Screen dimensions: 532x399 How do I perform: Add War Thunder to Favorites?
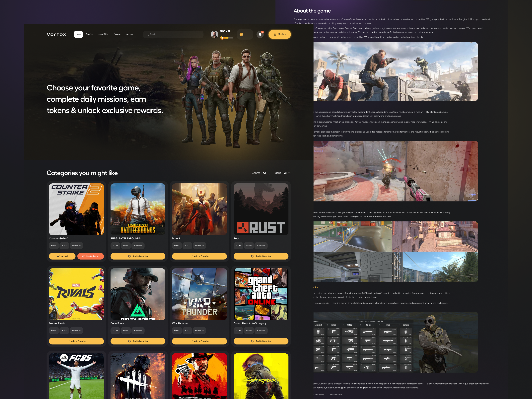point(199,341)
